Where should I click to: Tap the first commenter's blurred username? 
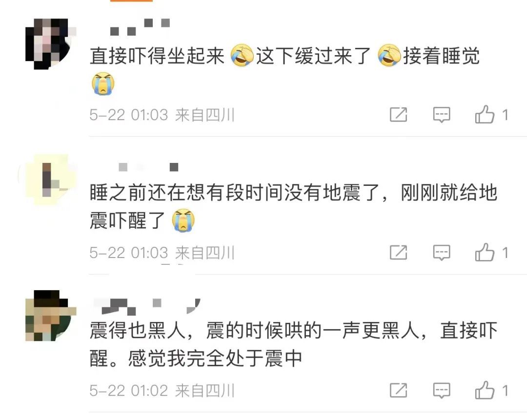[x=140, y=27]
